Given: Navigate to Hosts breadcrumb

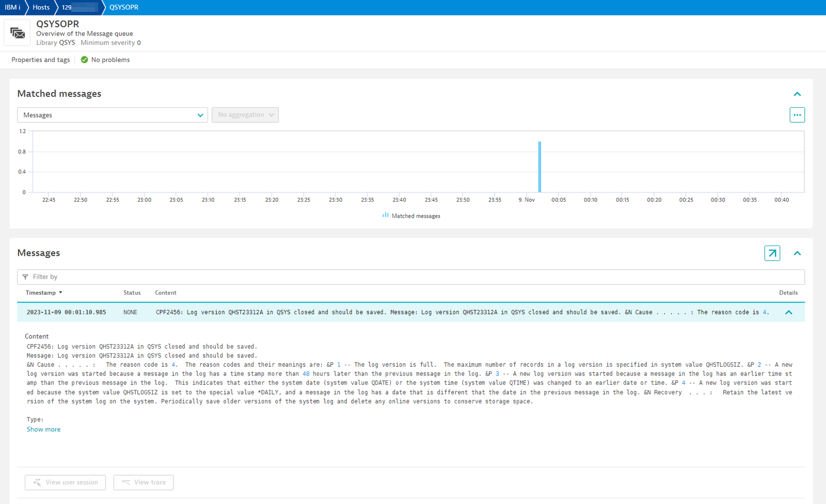Looking at the screenshot, I should [41, 7].
